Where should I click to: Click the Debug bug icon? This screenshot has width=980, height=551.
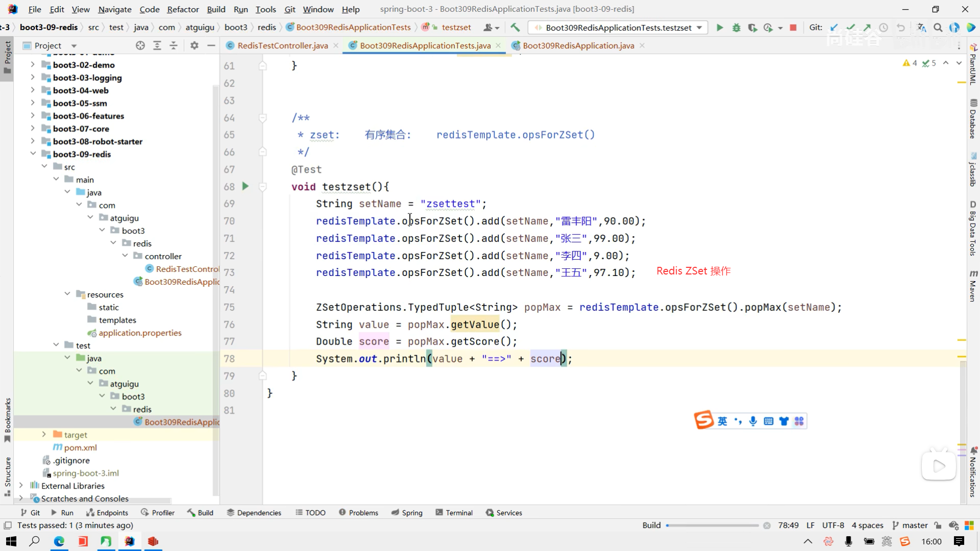tap(736, 28)
